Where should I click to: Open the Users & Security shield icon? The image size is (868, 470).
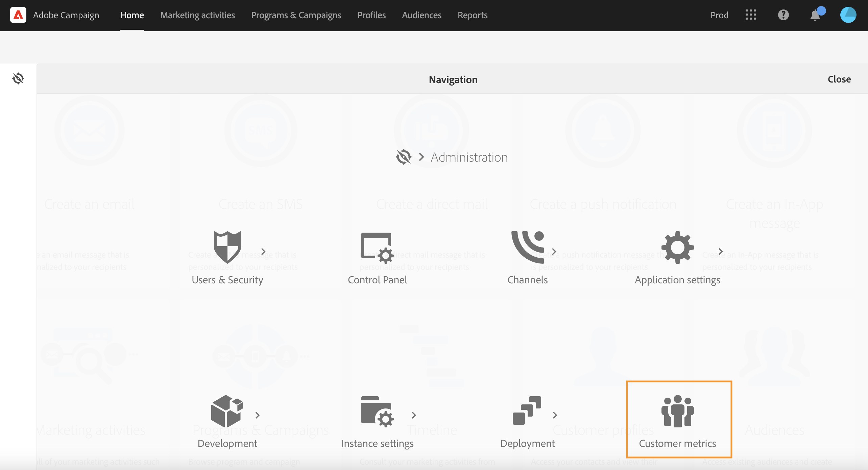[227, 248]
